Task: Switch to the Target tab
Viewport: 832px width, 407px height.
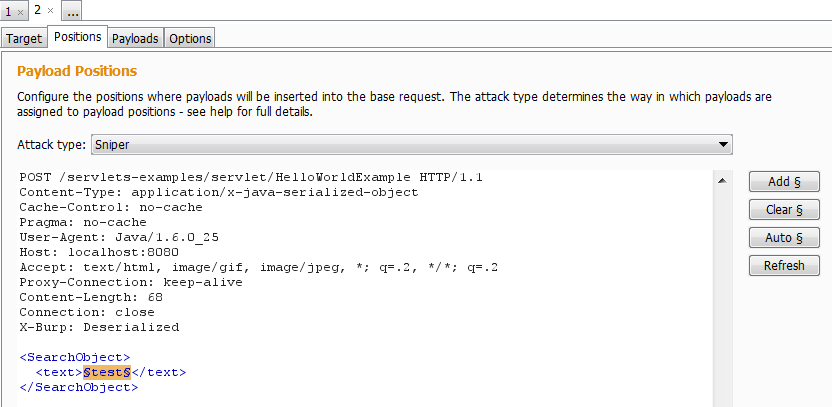Action: (24, 38)
